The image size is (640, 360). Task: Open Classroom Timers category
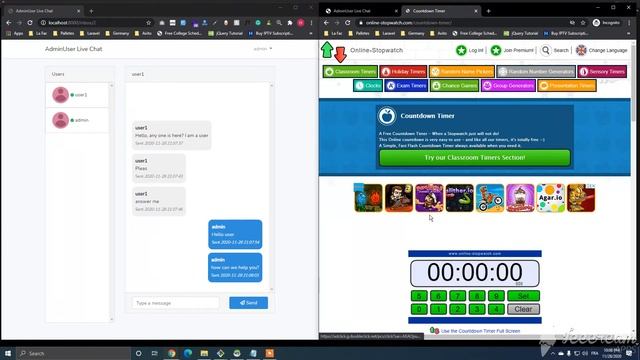click(350, 72)
